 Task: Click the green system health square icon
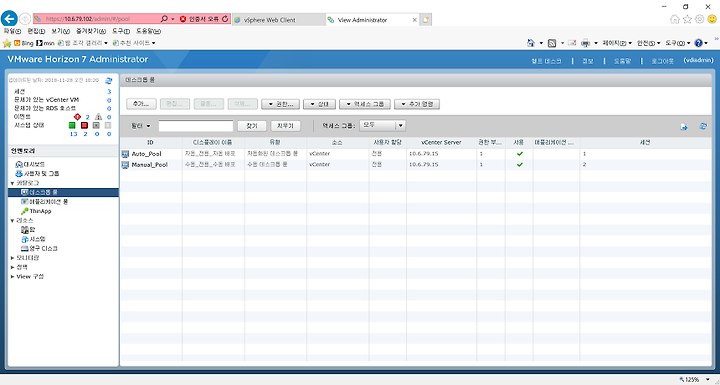[72, 125]
